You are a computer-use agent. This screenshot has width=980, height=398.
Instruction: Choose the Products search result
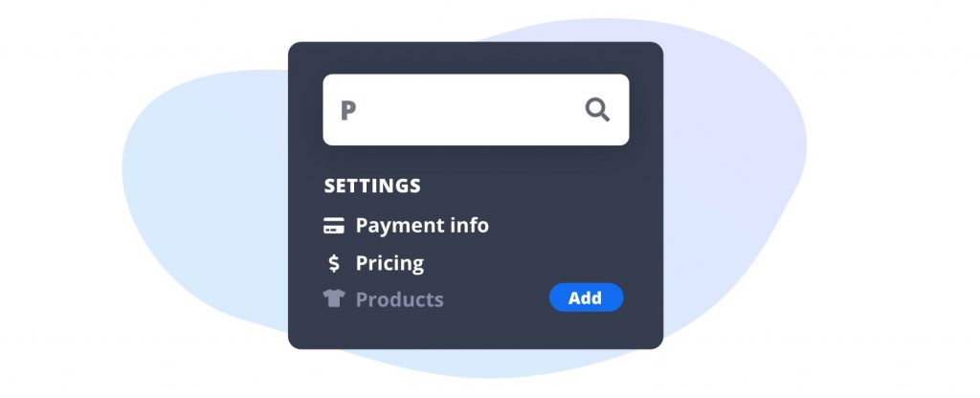pyautogui.click(x=399, y=299)
